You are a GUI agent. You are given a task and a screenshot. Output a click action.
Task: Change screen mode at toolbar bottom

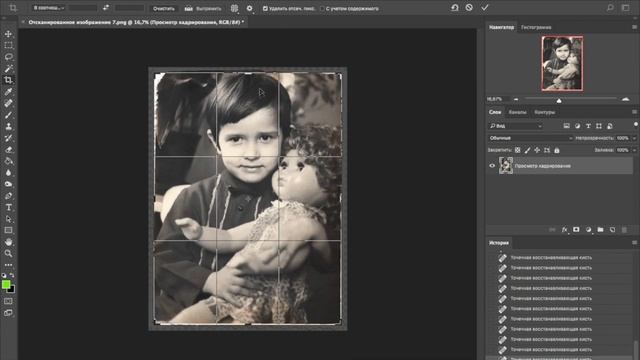[x=8, y=313]
